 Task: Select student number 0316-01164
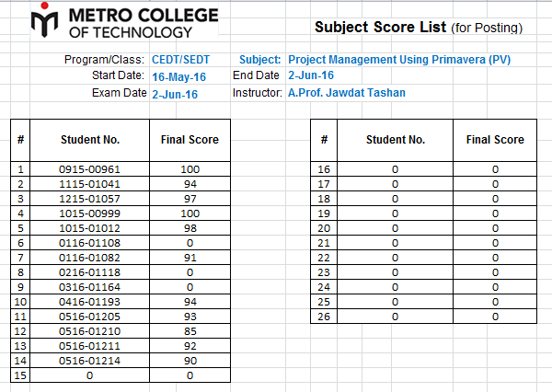click(x=90, y=287)
